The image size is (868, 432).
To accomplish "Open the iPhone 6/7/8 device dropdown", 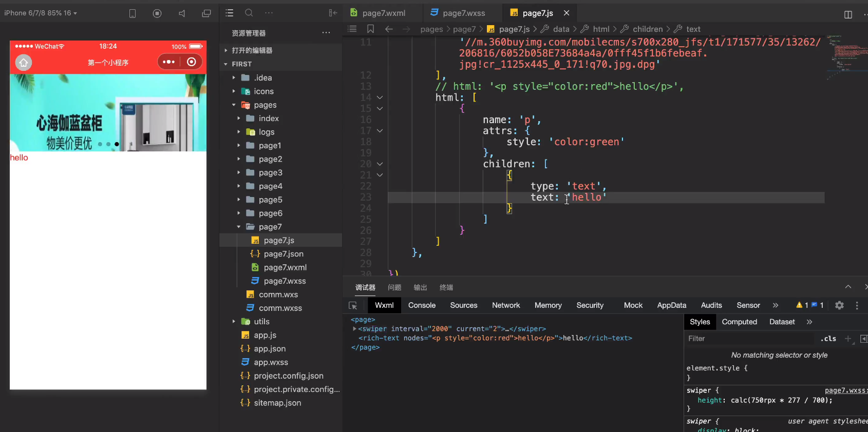I will pos(41,13).
